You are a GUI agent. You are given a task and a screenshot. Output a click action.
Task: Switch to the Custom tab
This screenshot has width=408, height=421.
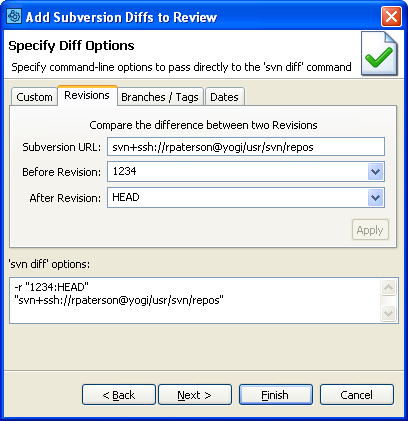click(x=34, y=97)
